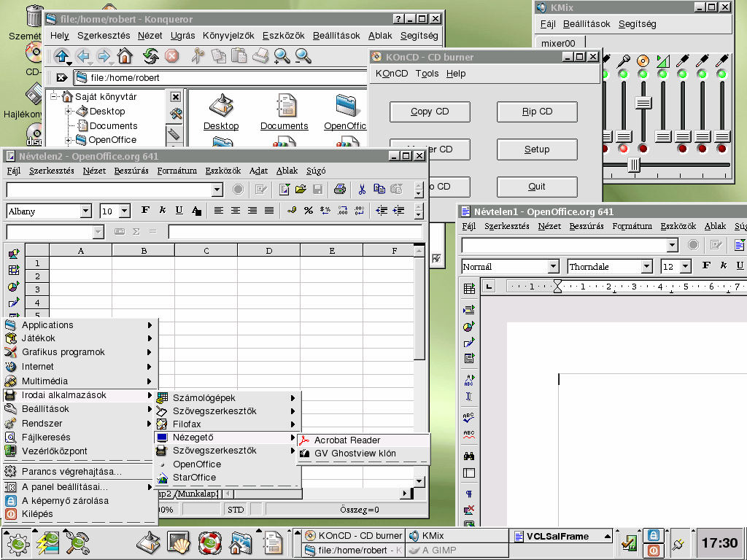Screen dimensions: 747x560
Task: Open the Tools menu in KOnCD
Action: [x=427, y=74]
